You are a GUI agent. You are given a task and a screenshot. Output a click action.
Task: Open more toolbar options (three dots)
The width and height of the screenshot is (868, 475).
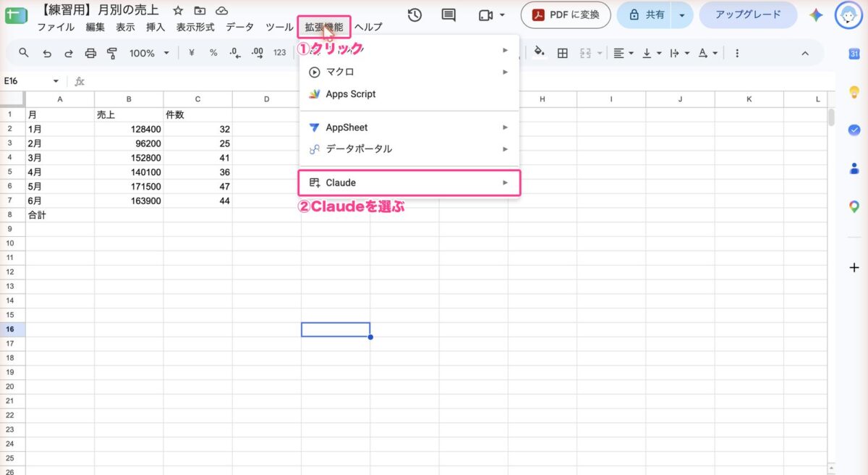[737, 53]
